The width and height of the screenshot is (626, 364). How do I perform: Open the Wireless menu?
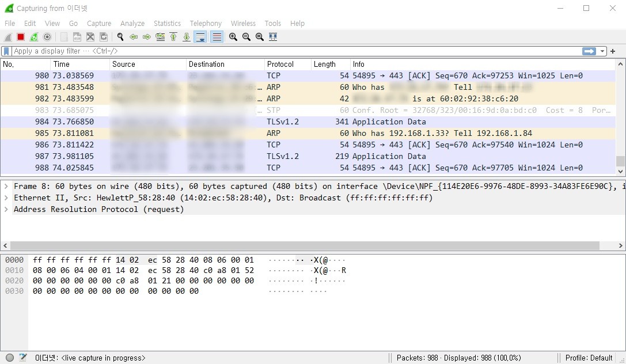(242, 24)
